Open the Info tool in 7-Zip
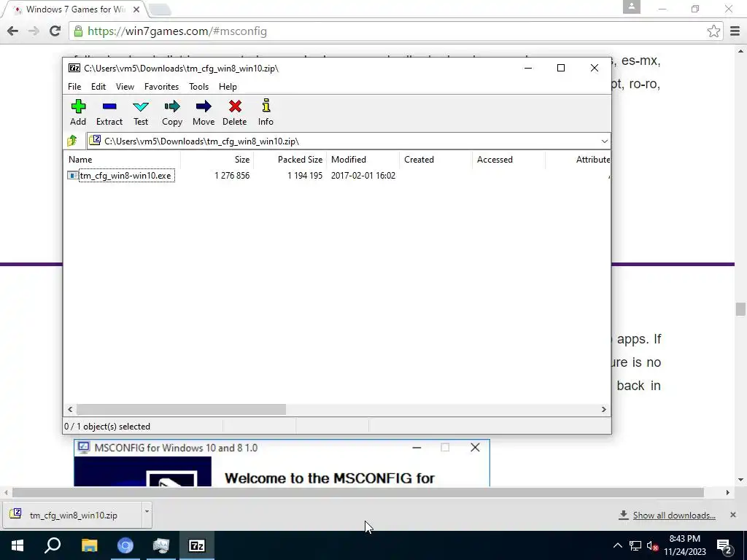747x560 pixels. 266,112
